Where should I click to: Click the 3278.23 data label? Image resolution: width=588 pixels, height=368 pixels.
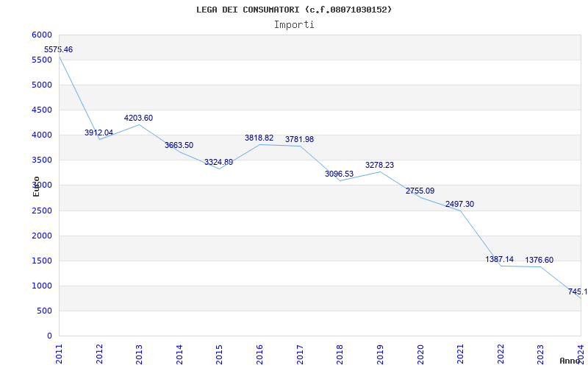379,165
